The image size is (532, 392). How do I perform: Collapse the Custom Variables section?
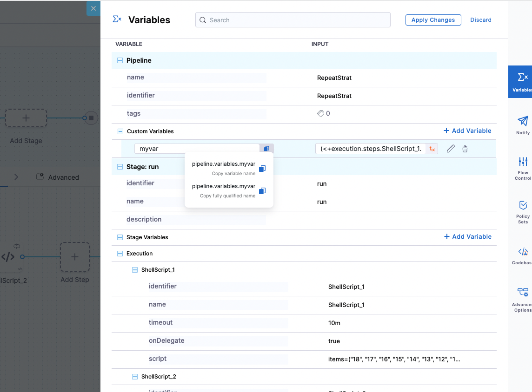[120, 131]
